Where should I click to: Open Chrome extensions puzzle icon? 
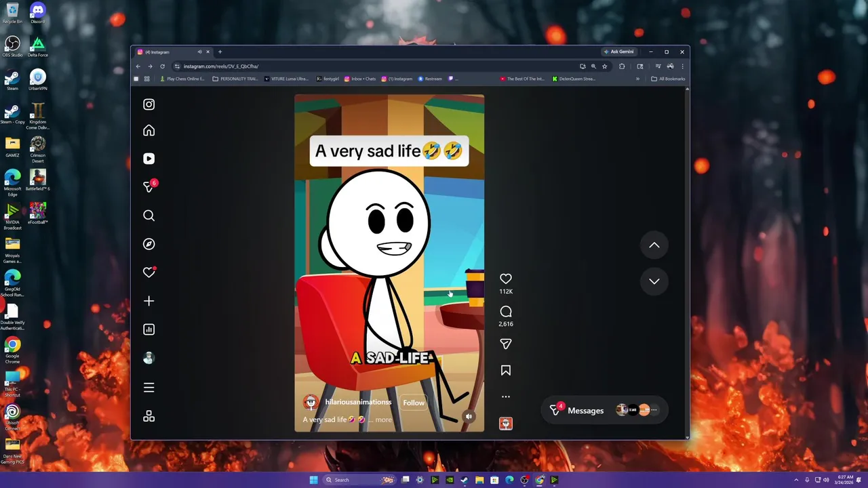[622, 66]
